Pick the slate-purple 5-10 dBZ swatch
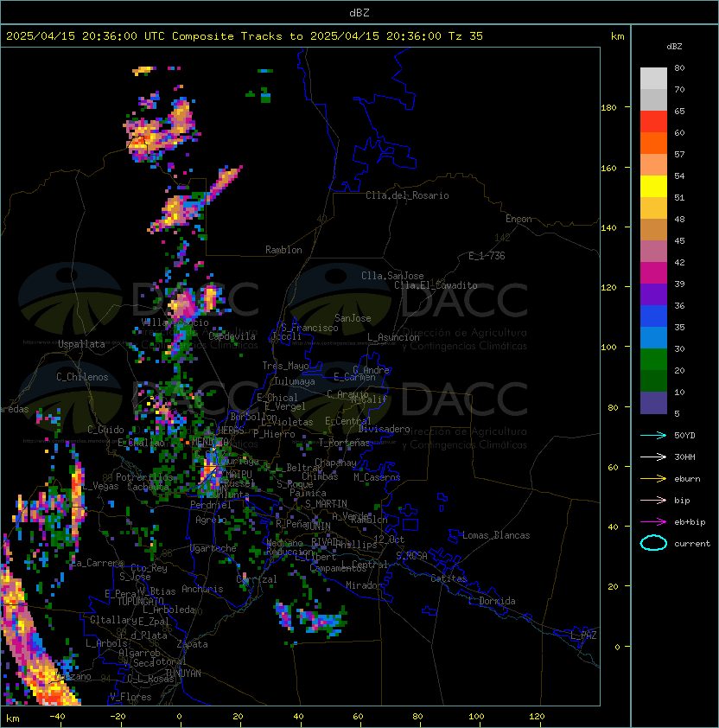 [x=653, y=403]
